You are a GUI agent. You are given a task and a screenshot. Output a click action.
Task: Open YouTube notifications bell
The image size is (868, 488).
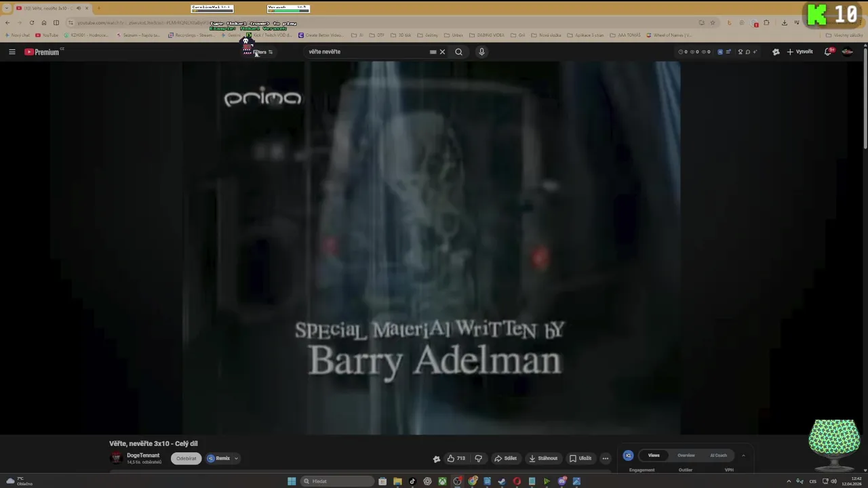pos(829,52)
